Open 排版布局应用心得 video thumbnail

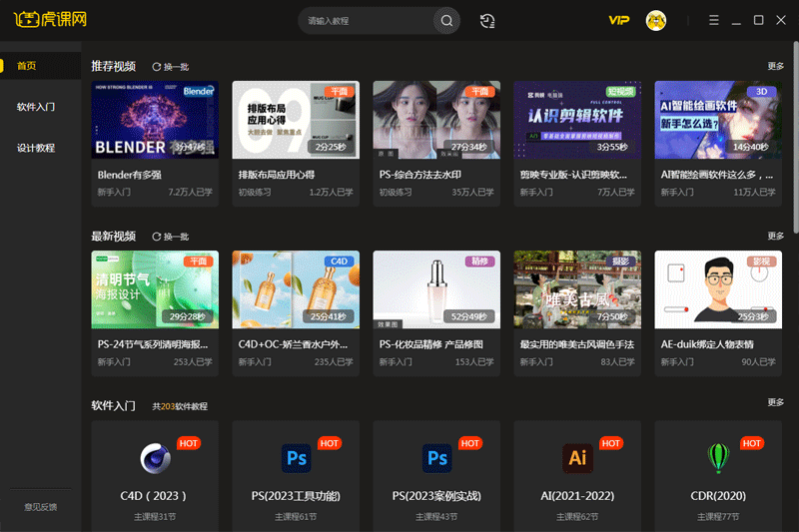tap(296, 120)
